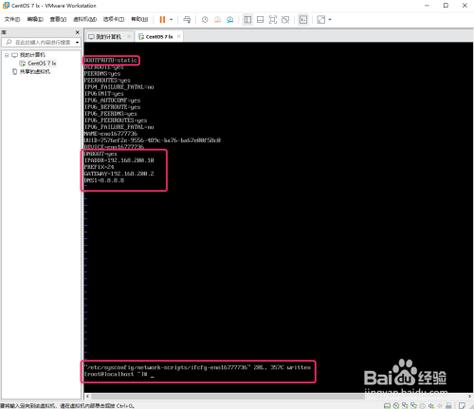Screen dimensions: 474x409
Task: Click the VMware Workstation title bar icon
Action: tap(6, 5)
